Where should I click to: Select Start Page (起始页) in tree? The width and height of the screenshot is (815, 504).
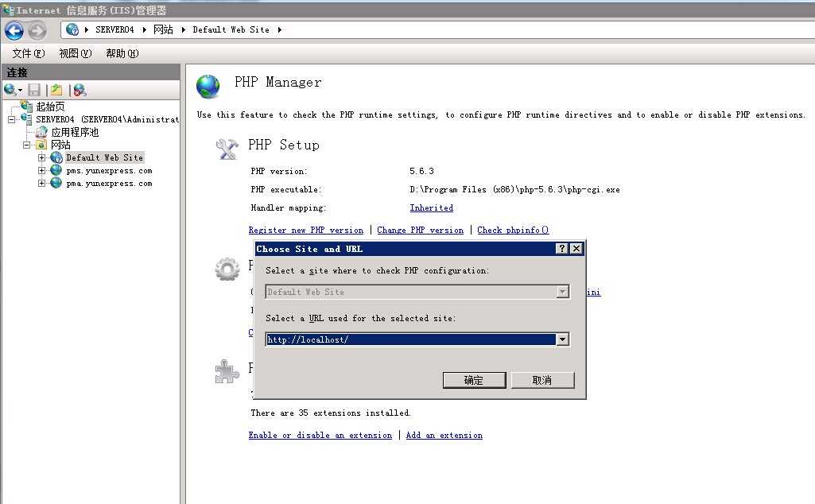[x=50, y=107]
